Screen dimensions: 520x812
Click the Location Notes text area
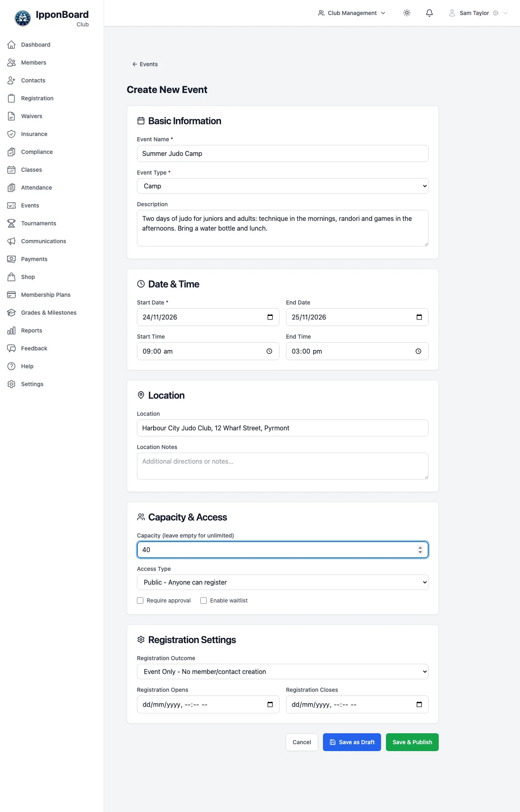(283, 466)
